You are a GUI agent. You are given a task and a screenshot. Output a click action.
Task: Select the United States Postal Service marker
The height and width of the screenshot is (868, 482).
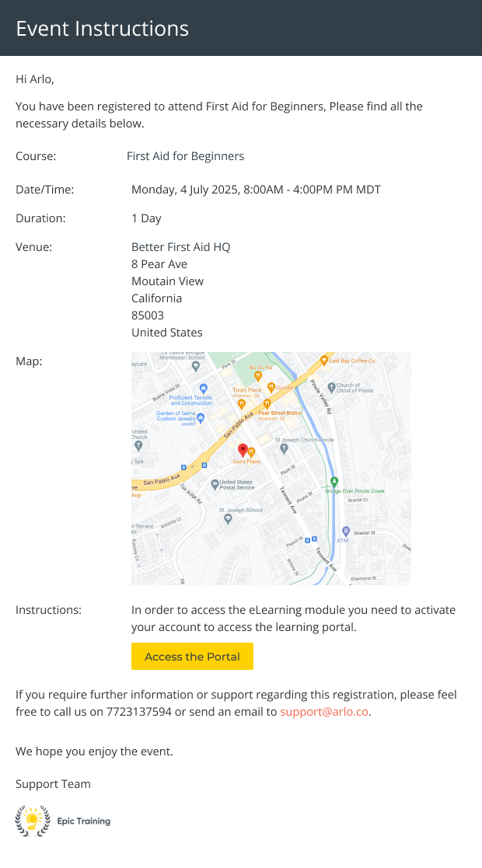pos(215,483)
